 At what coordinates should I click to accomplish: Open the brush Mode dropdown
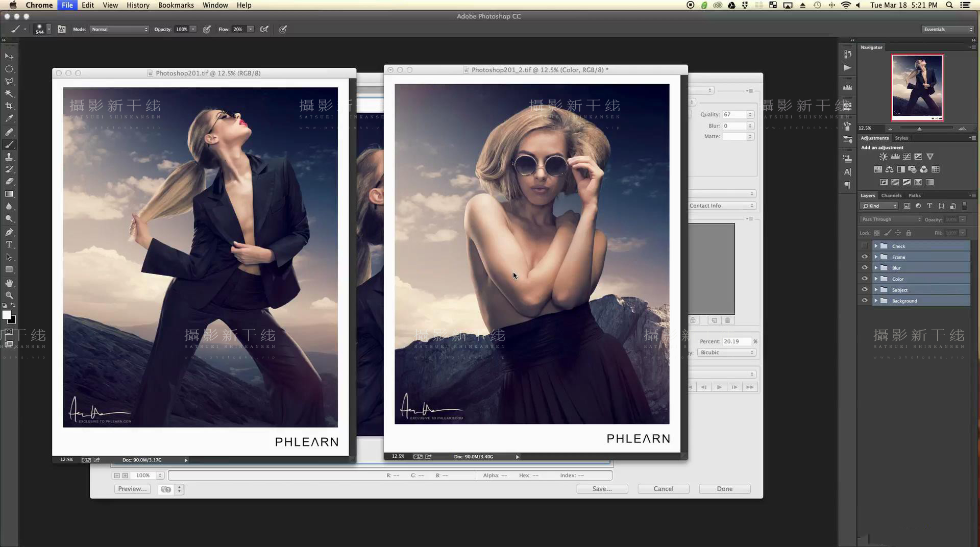119,29
